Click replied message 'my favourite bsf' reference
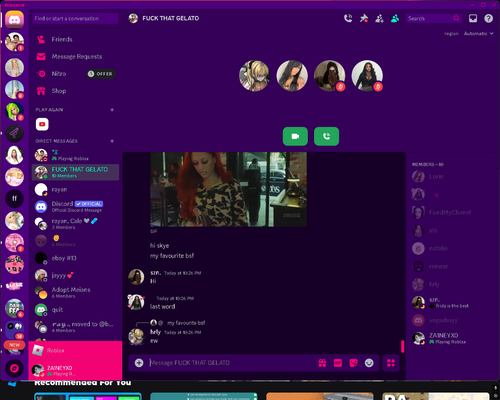This screenshot has height=400, width=500. [x=186, y=323]
